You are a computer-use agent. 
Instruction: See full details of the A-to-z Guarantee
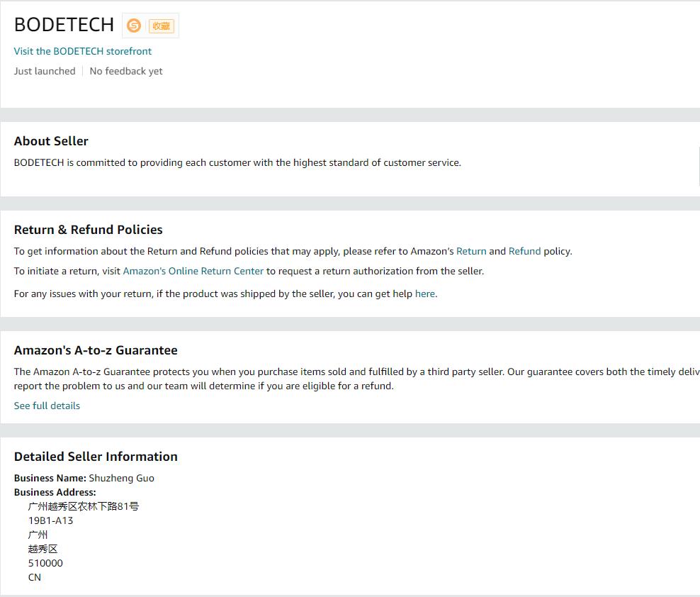[47, 406]
